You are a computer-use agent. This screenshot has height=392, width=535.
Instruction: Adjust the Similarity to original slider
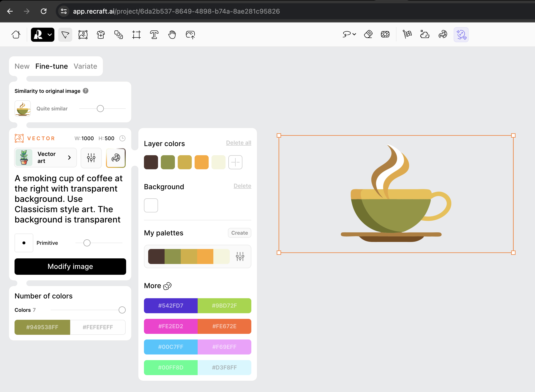(x=100, y=108)
